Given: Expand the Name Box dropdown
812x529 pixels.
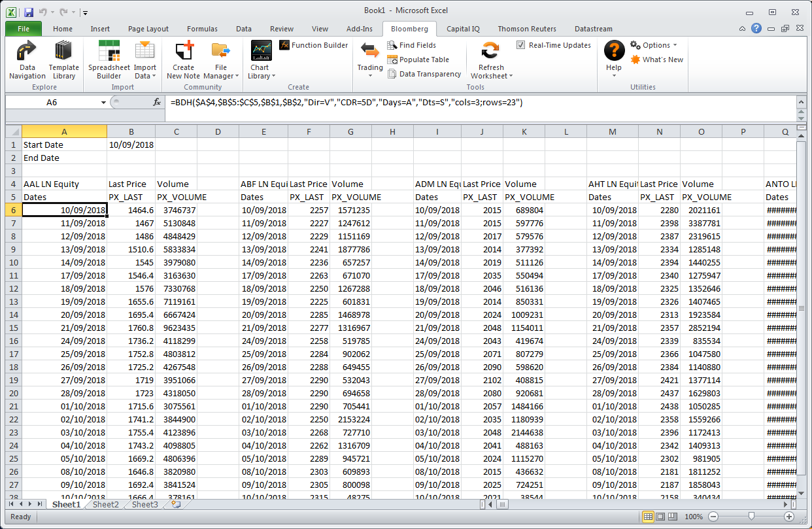Looking at the screenshot, I should click(103, 103).
